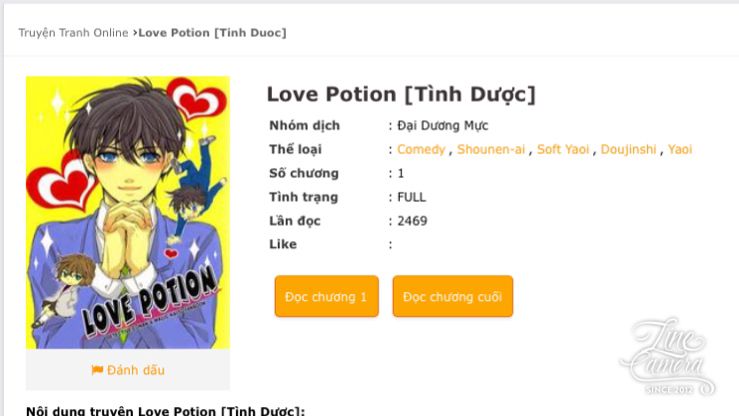This screenshot has height=416, width=739.
Task: Click the breadcrumb separator arrow
Action: (134, 33)
